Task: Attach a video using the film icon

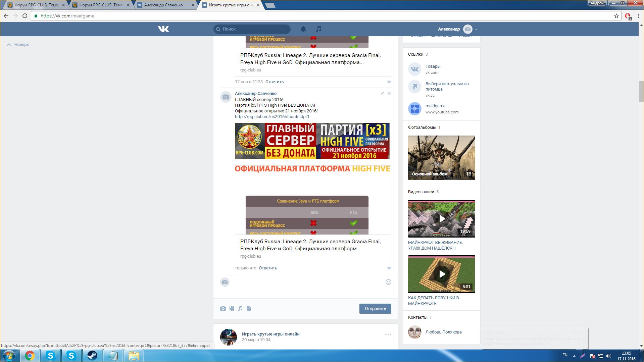Action: (232, 309)
